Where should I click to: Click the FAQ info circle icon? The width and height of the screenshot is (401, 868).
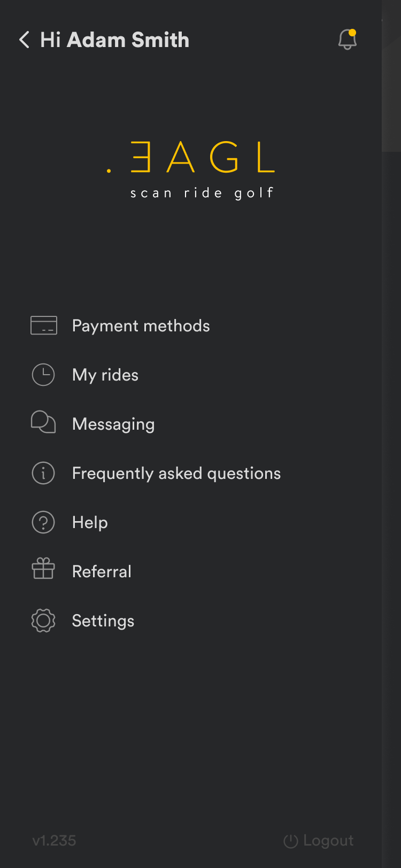click(43, 473)
